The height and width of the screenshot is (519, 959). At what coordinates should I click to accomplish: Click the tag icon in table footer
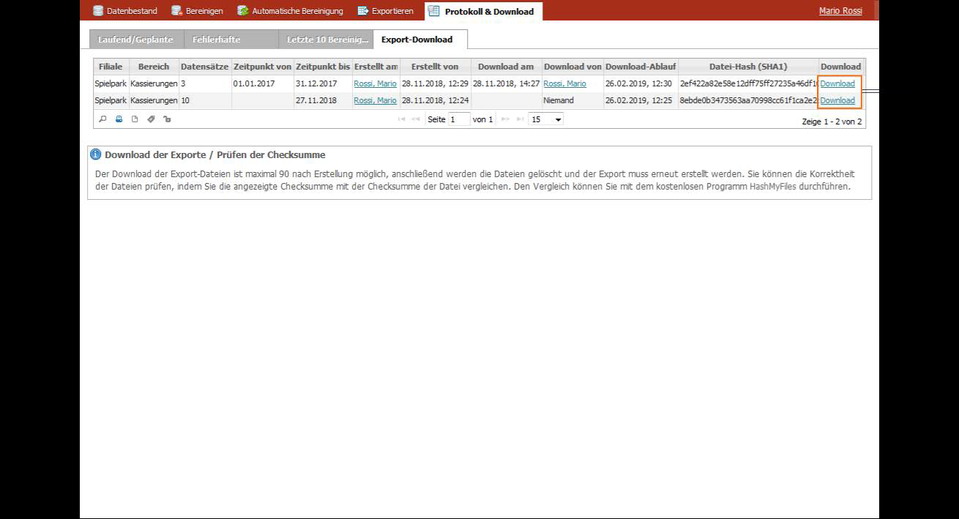pos(150,119)
